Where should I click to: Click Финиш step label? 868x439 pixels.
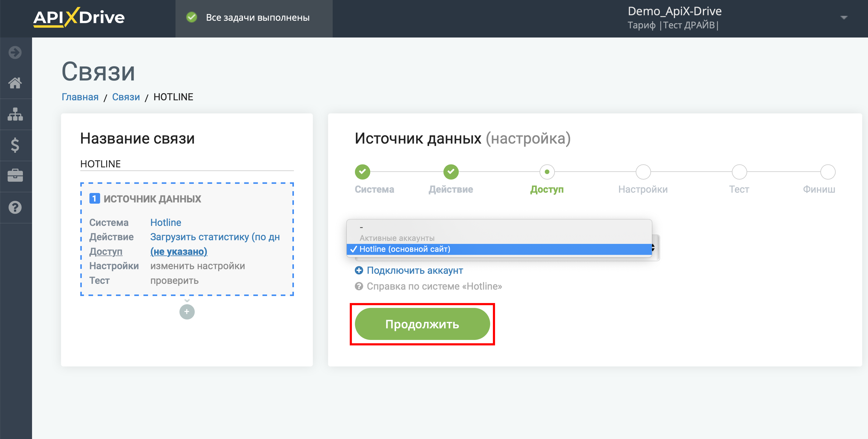click(819, 189)
